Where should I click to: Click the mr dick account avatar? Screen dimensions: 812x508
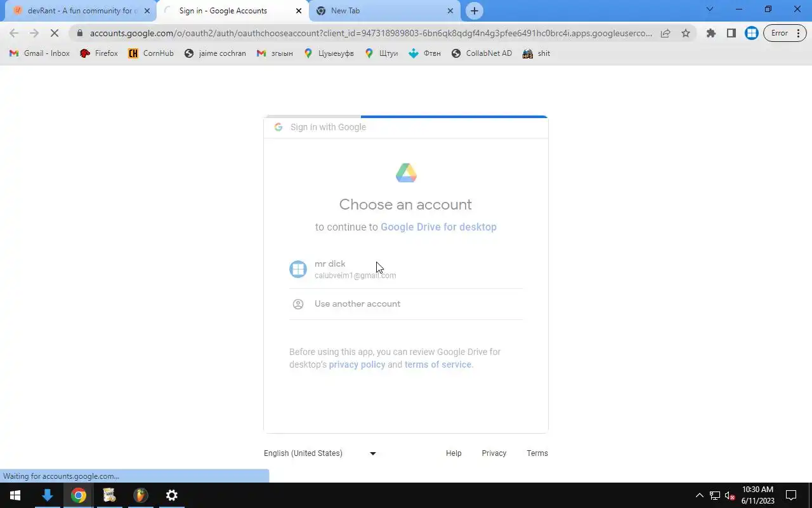point(298,269)
